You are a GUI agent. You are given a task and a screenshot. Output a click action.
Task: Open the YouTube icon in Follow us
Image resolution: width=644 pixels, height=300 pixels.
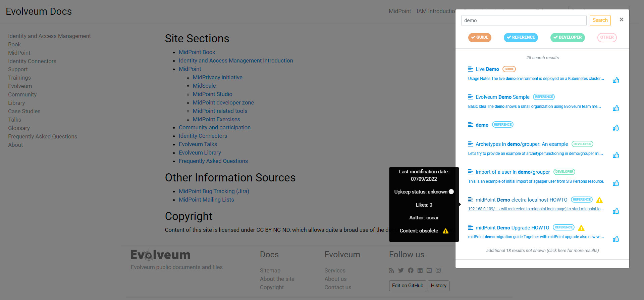[x=429, y=270]
